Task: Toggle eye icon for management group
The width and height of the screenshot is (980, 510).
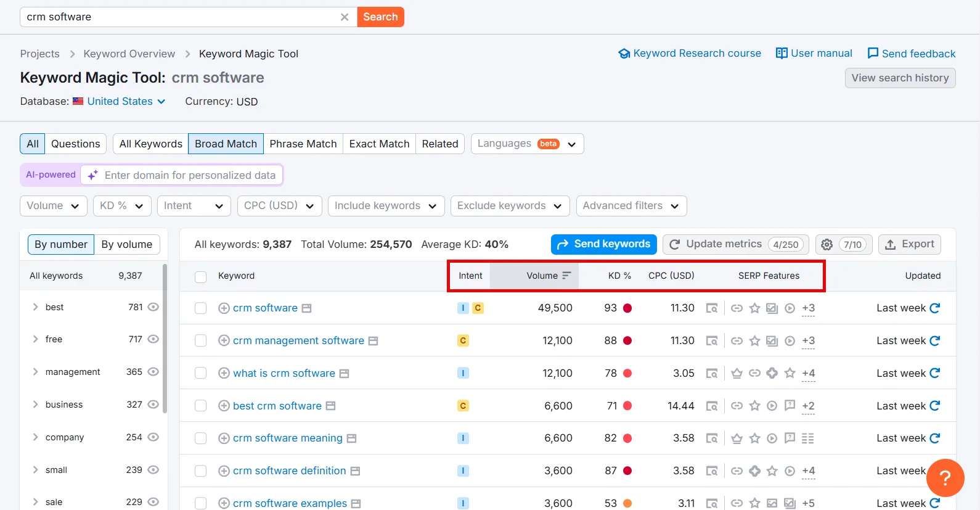Action: (x=153, y=372)
